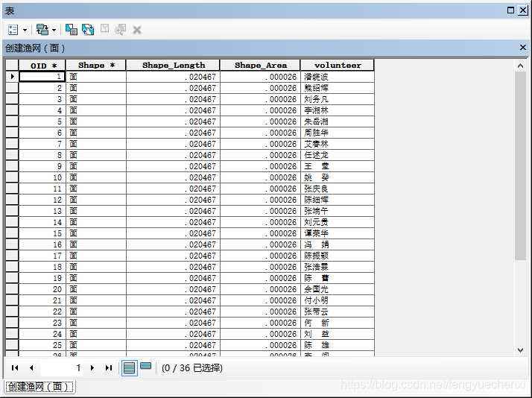
Task: Close the 创建渔网(面) table pane
Action: 523,48
